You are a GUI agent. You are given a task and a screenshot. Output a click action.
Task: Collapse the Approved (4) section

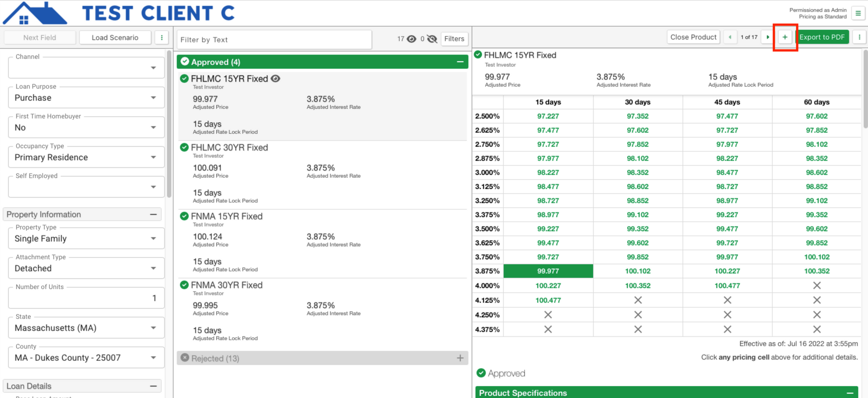pyautogui.click(x=460, y=62)
